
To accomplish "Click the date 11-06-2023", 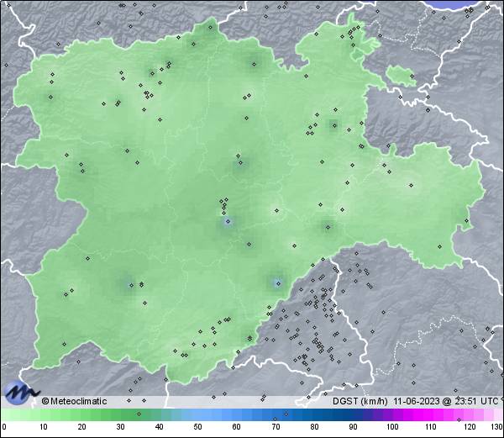I will [417, 401].
